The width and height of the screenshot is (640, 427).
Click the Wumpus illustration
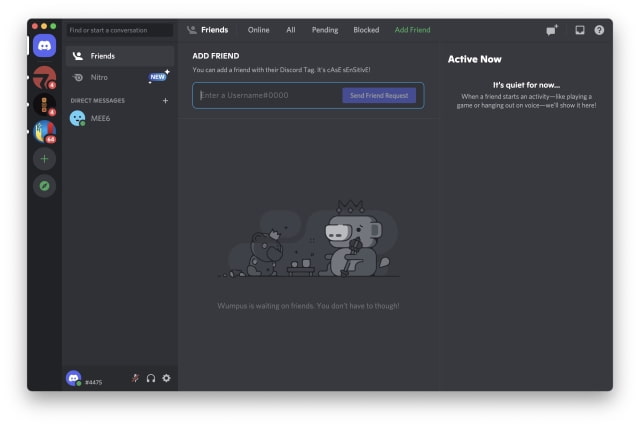click(309, 239)
